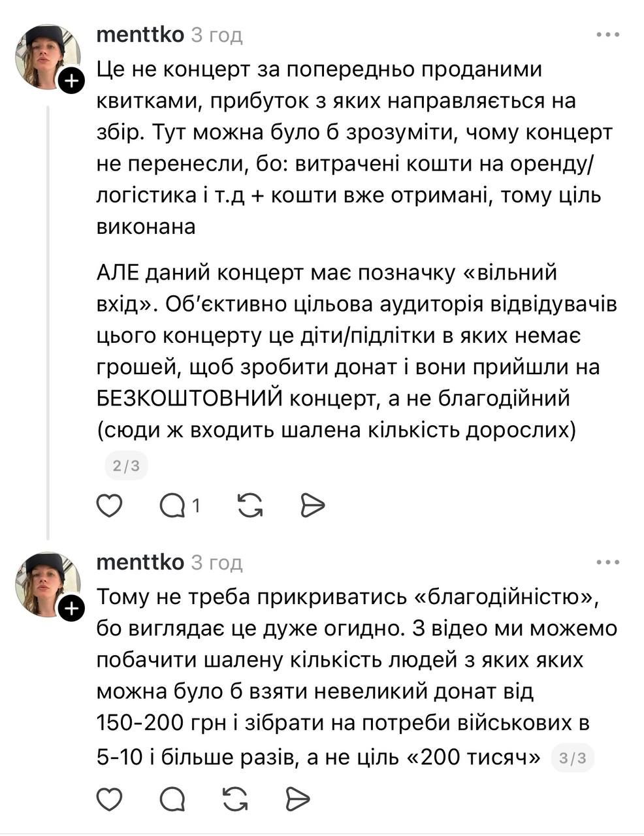This screenshot has height=836, width=644.
Task: Like the first post about presold tickets
Action: point(109,505)
